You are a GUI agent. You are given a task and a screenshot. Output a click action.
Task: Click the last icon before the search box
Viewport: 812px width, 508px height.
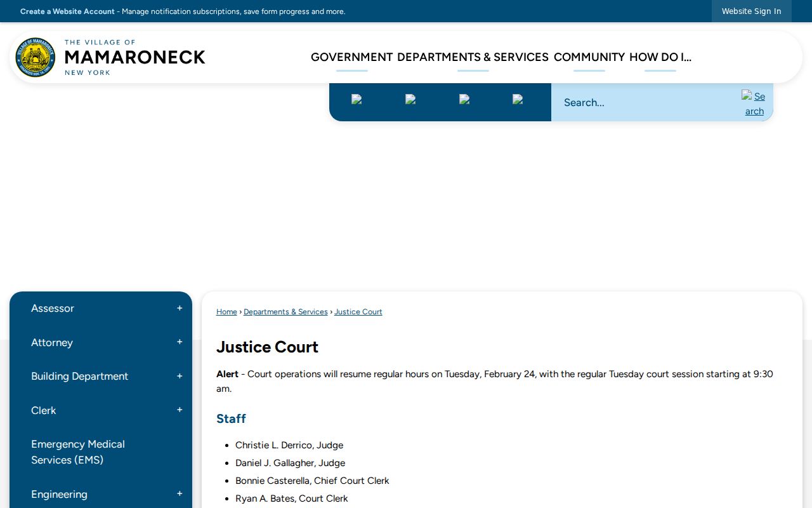pyautogui.click(x=518, y=99)
